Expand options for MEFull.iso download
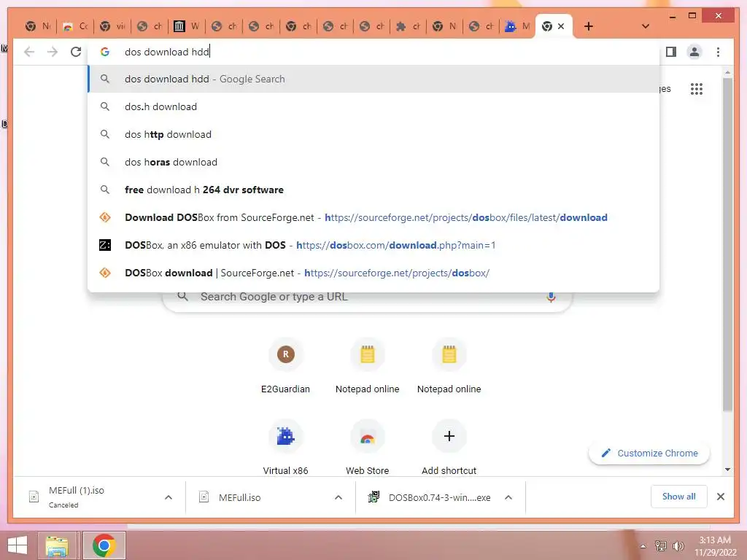This screenshot has width=747, height=560. pyautogui.click(x=338, y=497)
